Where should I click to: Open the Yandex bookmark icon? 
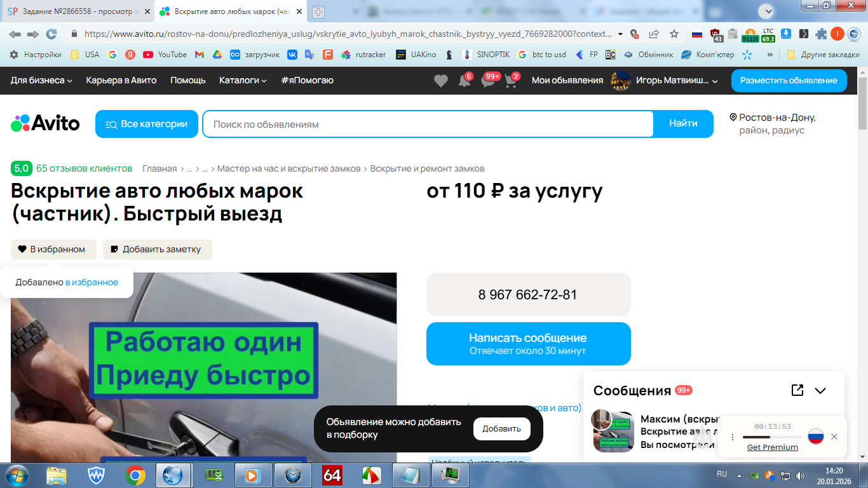130,55
